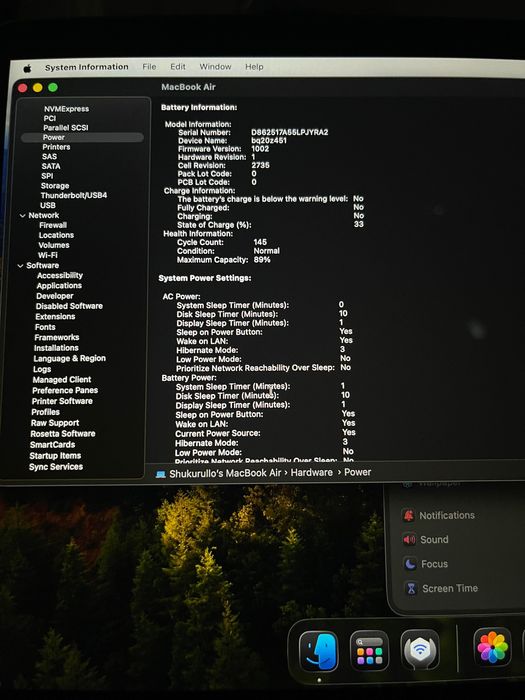Click the laptop icon in path bar
This screenshot has height=700, width=525.
point(161,474)
